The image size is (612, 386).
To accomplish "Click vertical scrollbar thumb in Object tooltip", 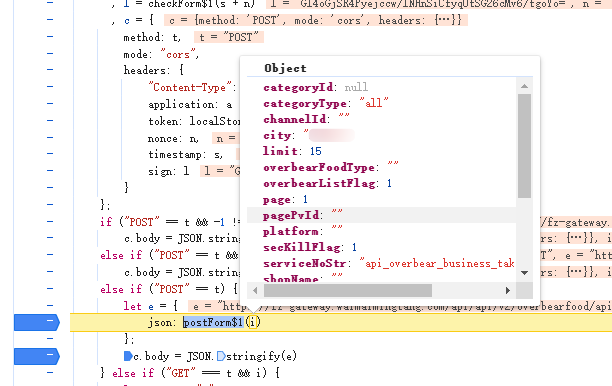I will (x=524, y=146).
